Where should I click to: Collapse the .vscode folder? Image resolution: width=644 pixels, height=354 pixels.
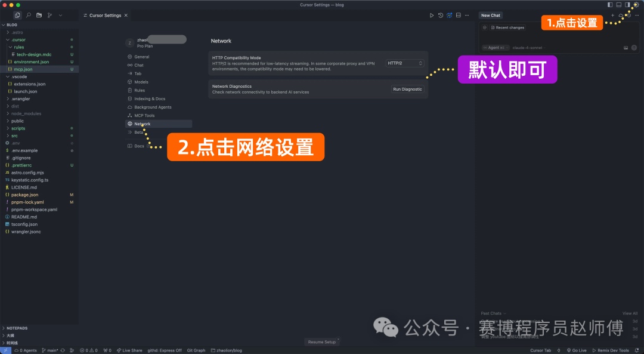[39, 77]
